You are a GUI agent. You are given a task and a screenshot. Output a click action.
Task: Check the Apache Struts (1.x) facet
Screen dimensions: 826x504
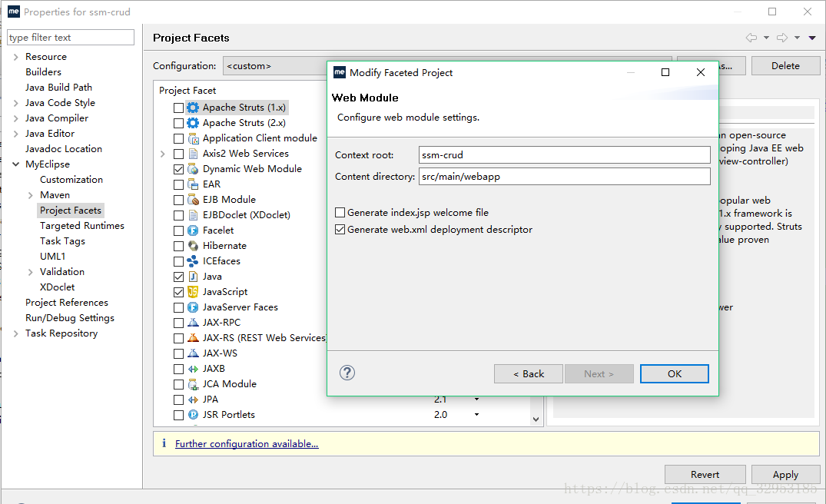pos(178,108)
